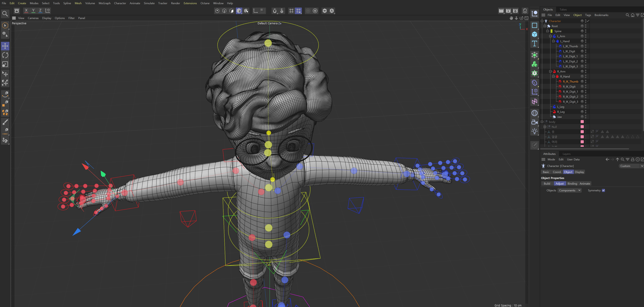
Task: Toggle visibility dots for Root
Action: coord(585,26)
